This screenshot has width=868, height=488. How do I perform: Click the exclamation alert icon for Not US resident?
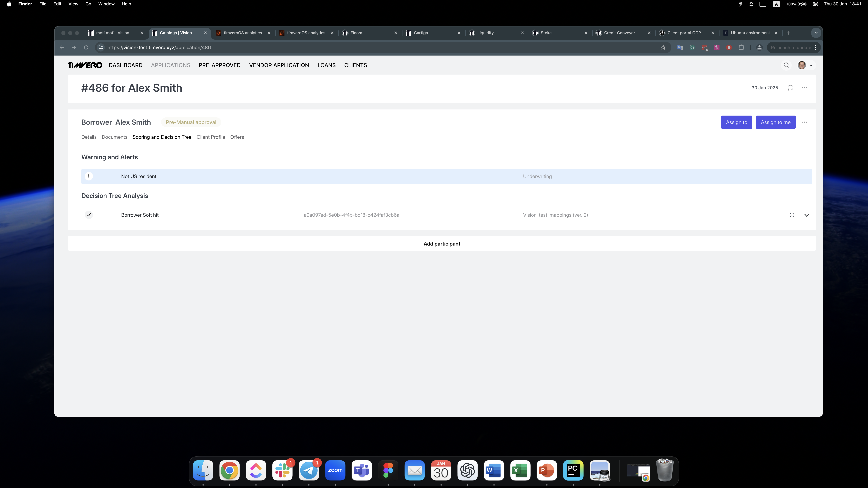pos(89,176)
